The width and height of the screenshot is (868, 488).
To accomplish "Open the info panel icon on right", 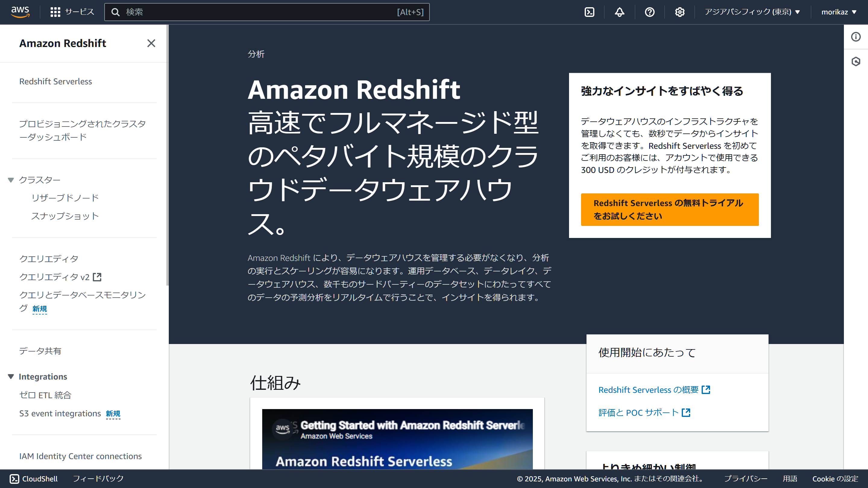I will coord(856,37).
